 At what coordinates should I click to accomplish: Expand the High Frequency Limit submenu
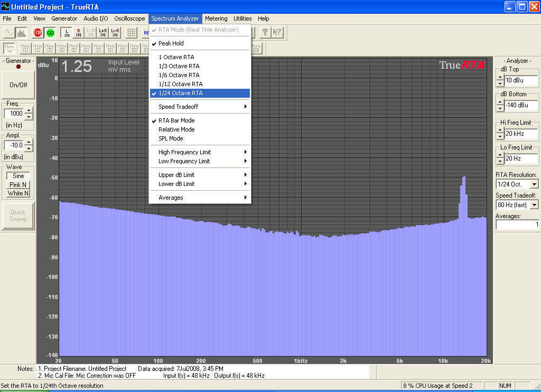click(200, 152)
